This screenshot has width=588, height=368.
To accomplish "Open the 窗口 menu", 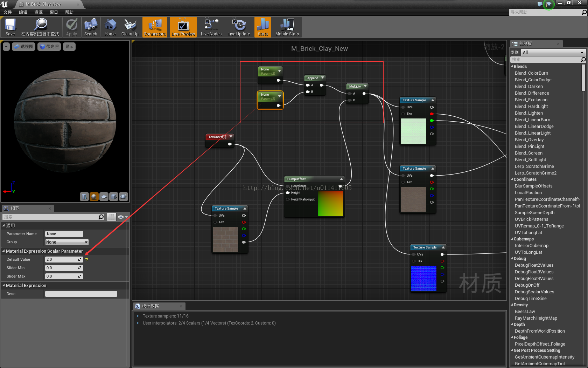I will pos(54,12).
